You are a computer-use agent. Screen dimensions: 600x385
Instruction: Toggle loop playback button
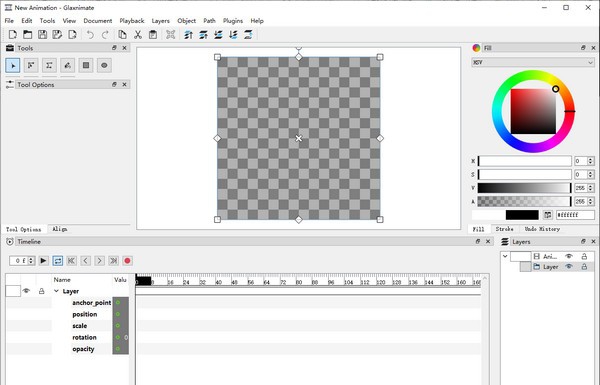coord(57,261)
